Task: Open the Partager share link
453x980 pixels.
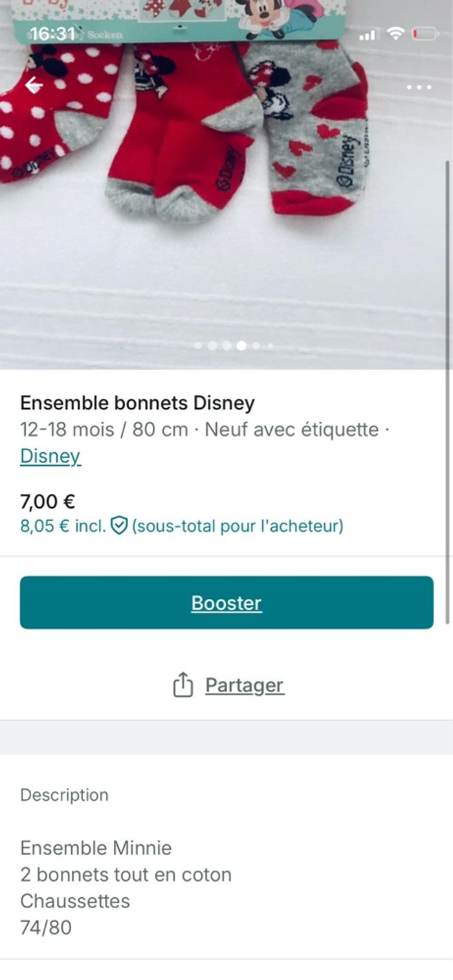Action: [x=244, y=685]
